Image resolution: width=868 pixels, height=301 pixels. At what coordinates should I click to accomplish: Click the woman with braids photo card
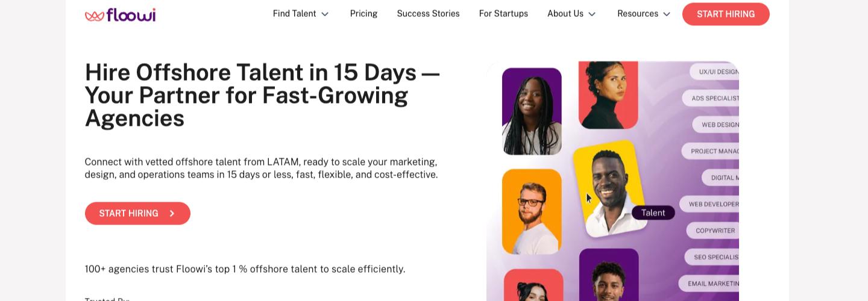tap(532, 111)
